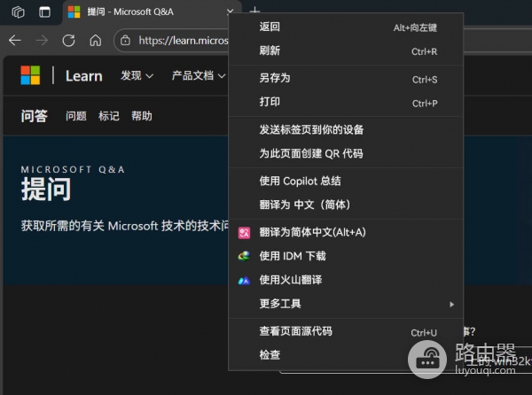Click the Microsoft logo
This screenshot has width=532, height=395.
[x=31, y=75]
